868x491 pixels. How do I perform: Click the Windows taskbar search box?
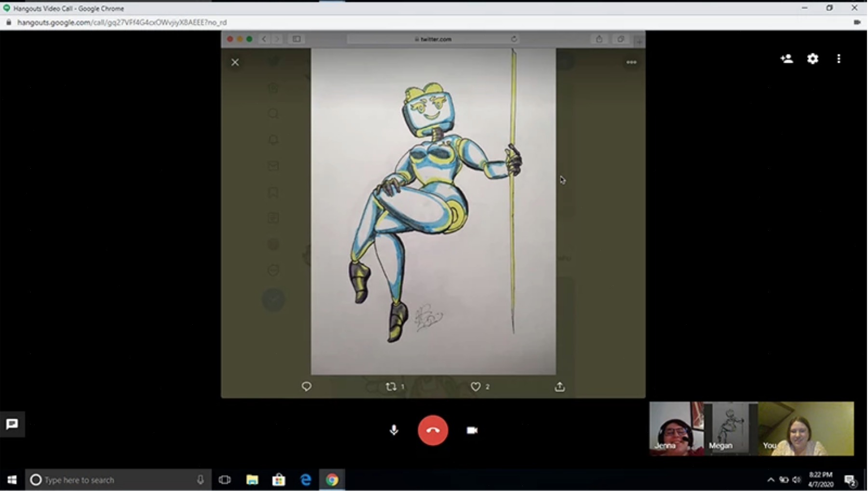118,479
